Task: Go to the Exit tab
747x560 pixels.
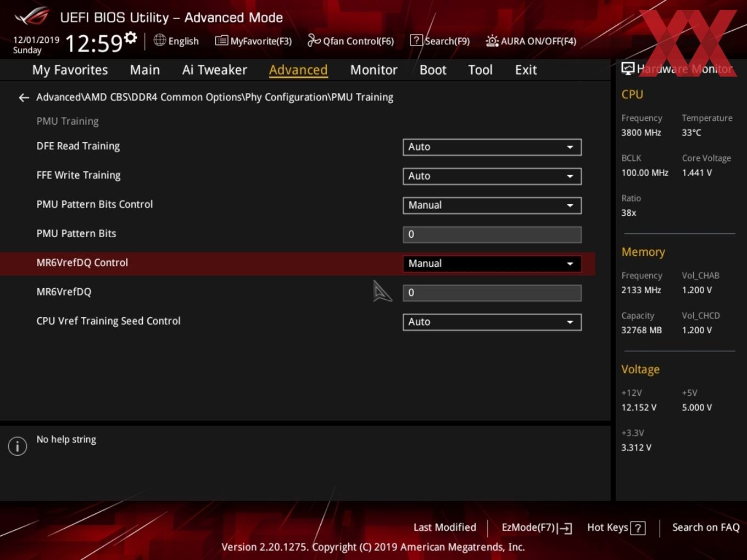Action: click(526, 70)
